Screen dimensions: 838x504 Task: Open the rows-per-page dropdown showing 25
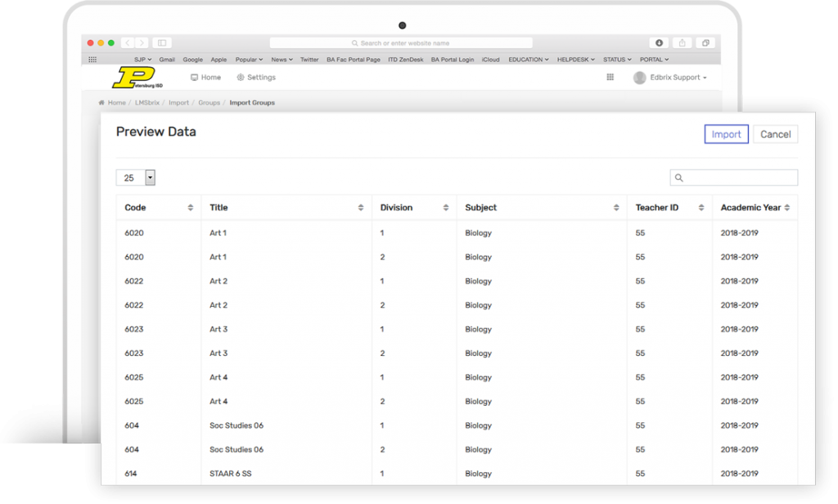136,178
